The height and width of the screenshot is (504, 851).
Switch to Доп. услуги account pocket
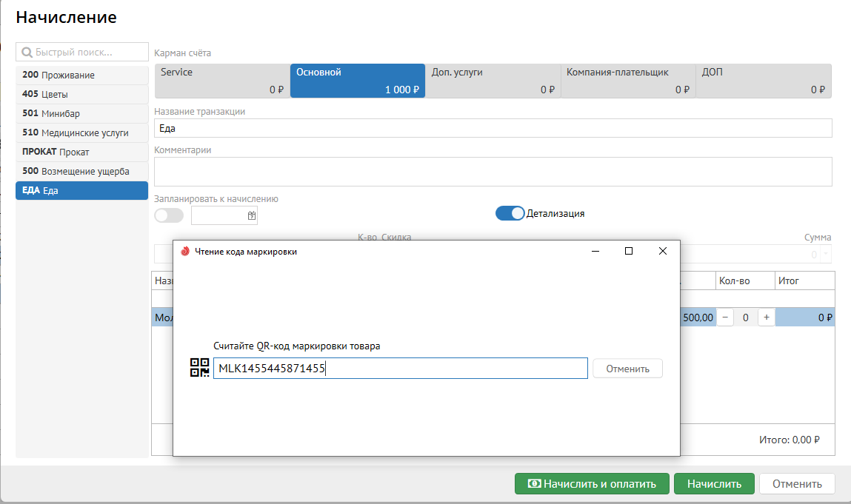pyautogui.click(x=493, y=81)
